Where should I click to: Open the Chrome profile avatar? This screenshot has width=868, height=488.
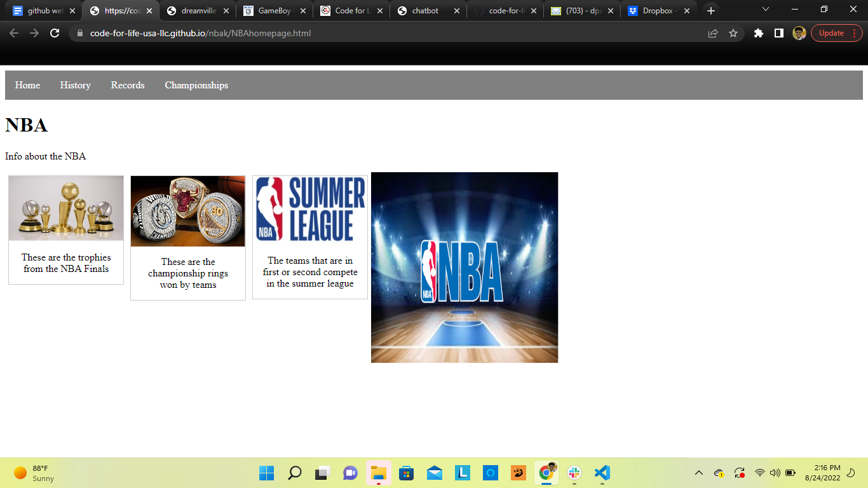[x=799, y=33]
